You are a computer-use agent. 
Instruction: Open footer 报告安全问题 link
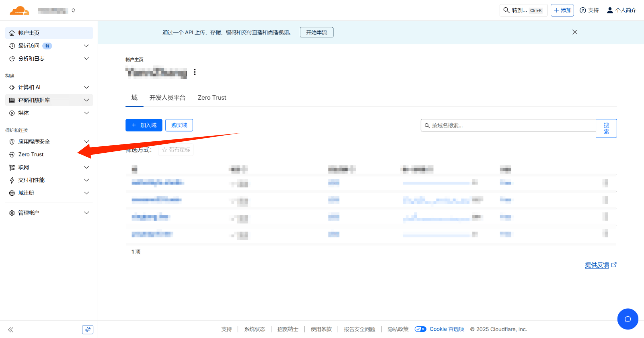tap(359, 329)
